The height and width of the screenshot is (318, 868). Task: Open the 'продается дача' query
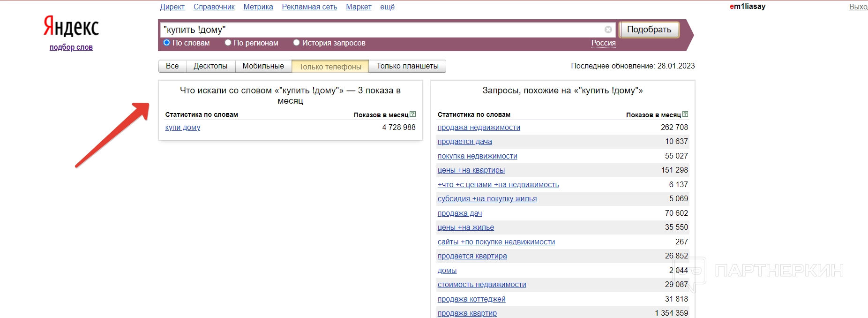click(x=465, y=142)
